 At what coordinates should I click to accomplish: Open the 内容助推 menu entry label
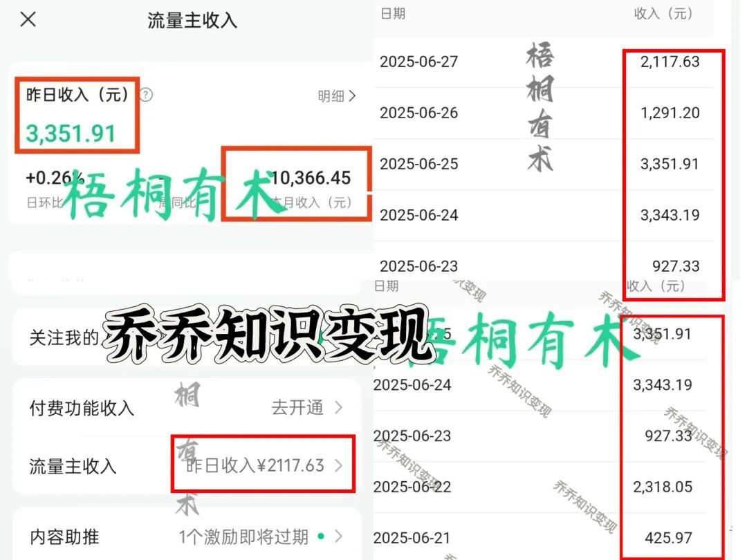click(64, 536)
